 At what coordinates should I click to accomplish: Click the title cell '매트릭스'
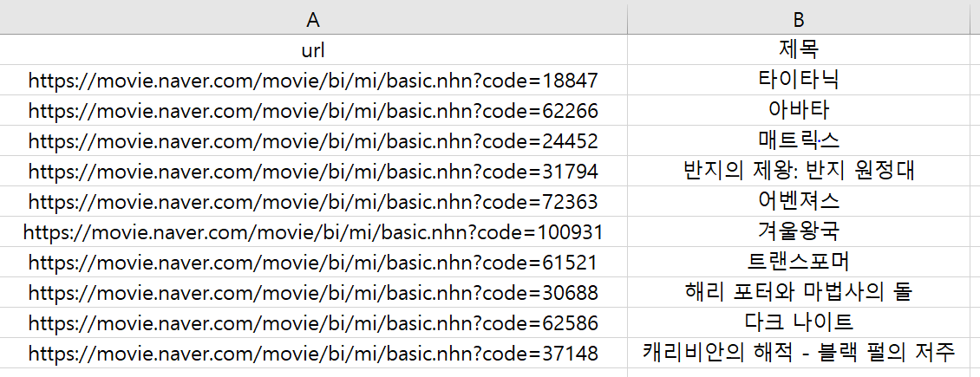click(x=799, y=141)
